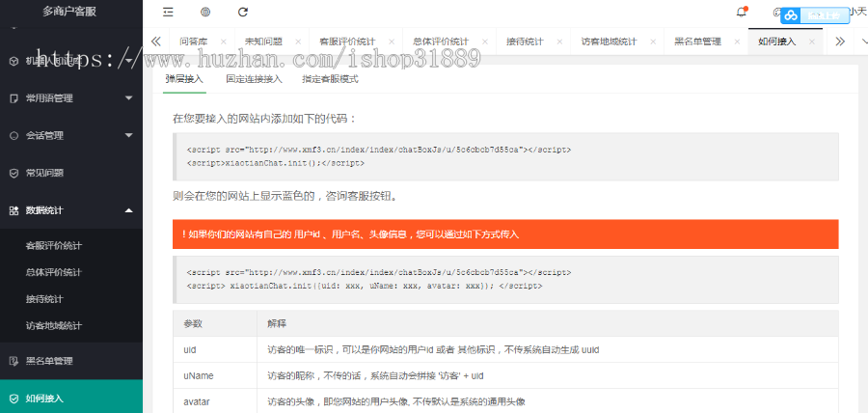This screenshot has height=413, width=868.
Task: Close the 未知问题 tab
Action: tap(298, 41)
